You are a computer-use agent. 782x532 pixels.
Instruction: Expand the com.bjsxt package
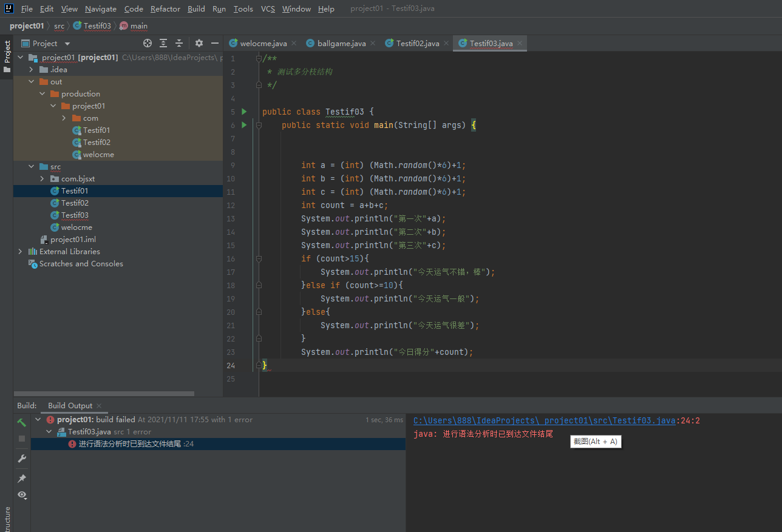pos(42,179)
